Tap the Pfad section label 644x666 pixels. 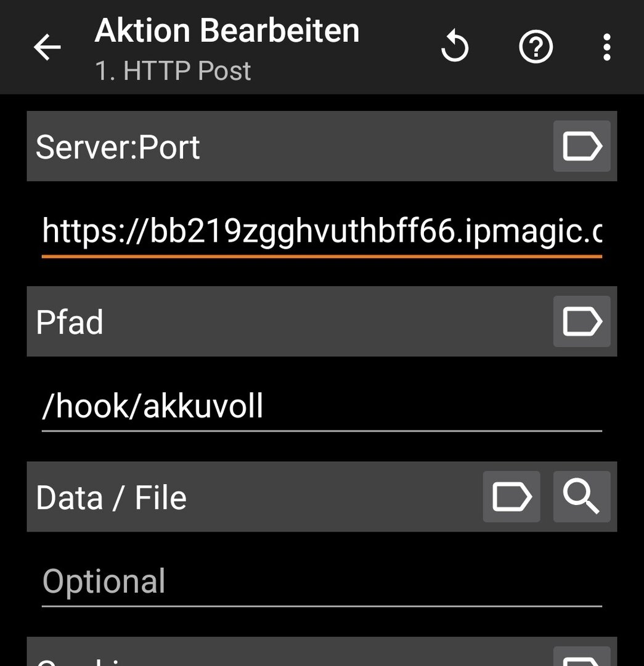pos(70,322)
